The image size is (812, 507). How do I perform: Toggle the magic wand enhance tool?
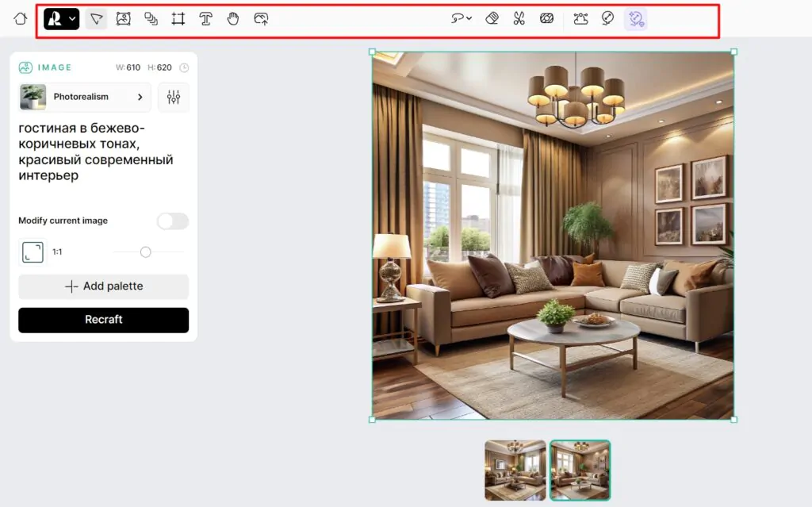coord(635,19)
